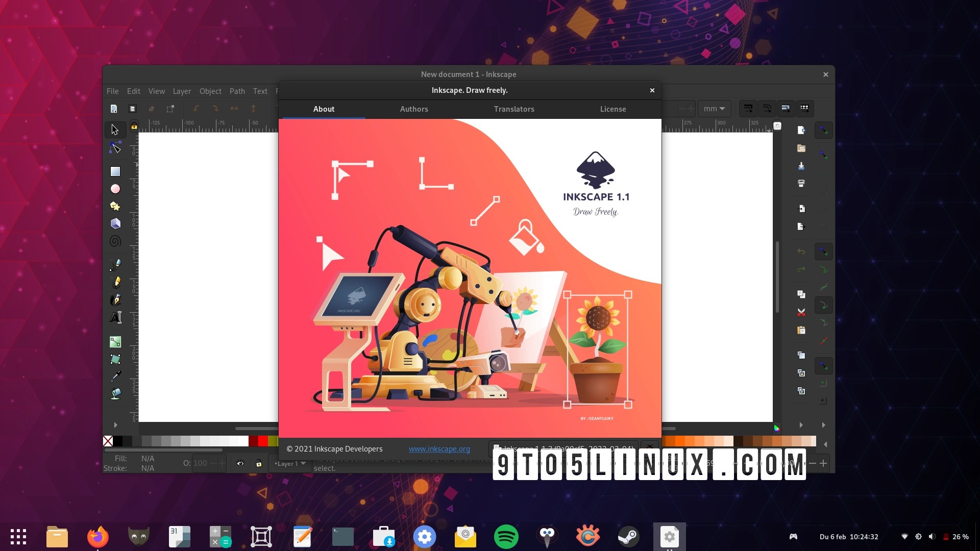Open the mm units dropdown
The image size is (980, 551).
(x=714, y=108)
